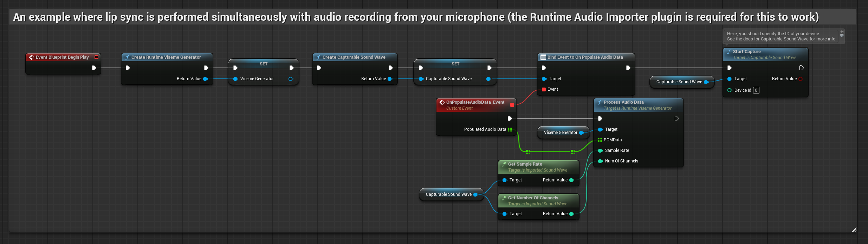868x244 pixels.
Task: Click the Num Of Channels input pin
Action: pyautogui.click(x=600, y=161)
